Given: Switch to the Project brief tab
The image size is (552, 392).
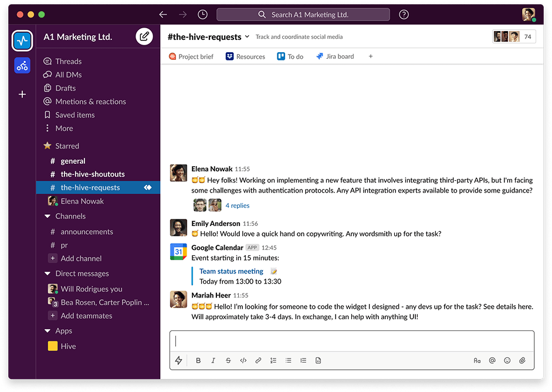Looking at the screenshot, I should [191, 56].
